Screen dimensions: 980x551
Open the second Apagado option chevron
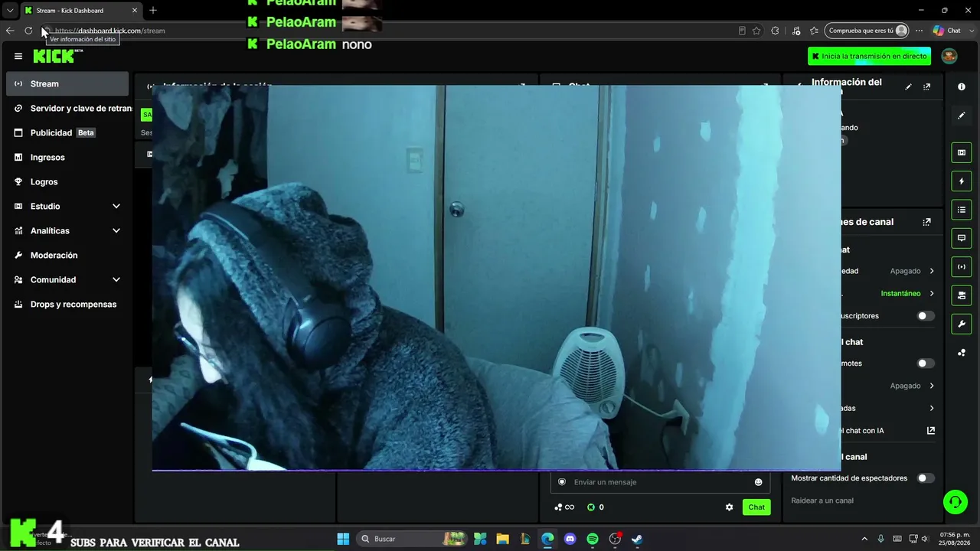coord(932,386)
